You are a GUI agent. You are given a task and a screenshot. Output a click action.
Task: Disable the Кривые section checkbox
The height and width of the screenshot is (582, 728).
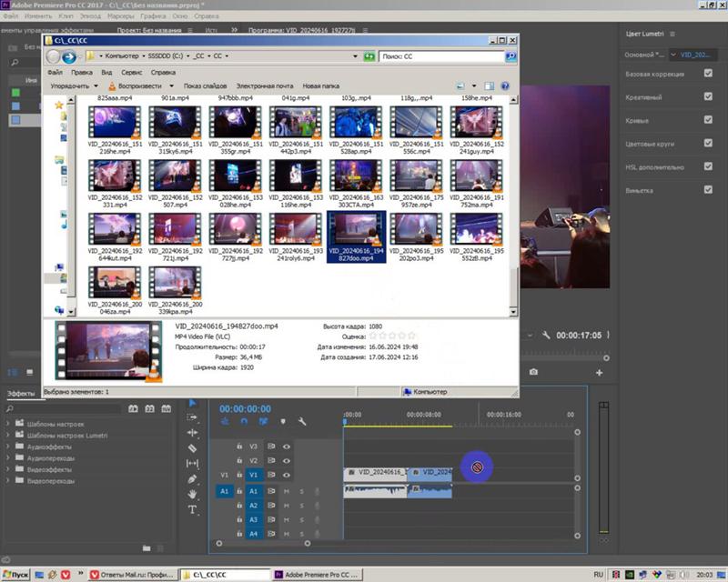tap(708, 120)
